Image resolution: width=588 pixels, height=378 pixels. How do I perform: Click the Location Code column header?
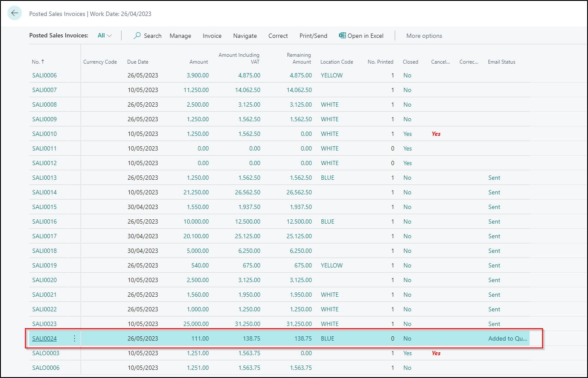[x=337, y=62]
